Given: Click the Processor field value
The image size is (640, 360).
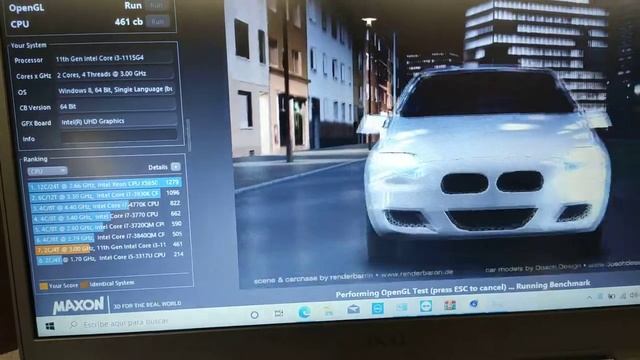Looking at the screenshot, I should coord(113,58).
